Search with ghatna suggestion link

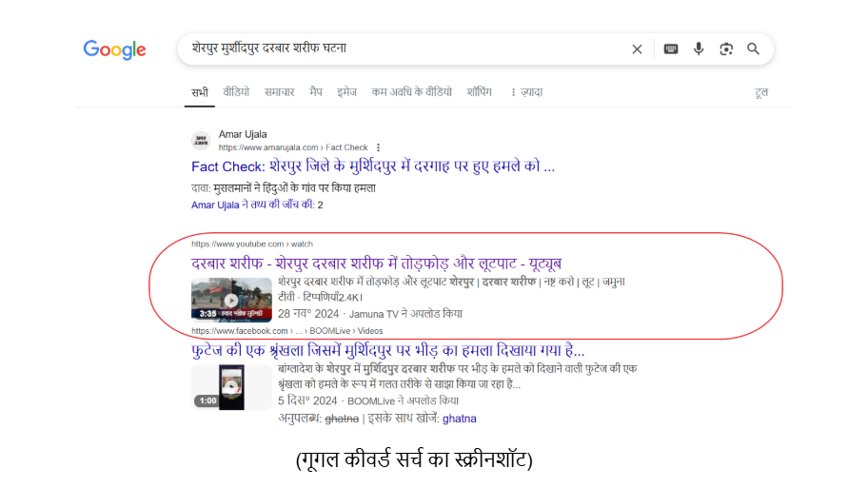(x=460, y=419)
